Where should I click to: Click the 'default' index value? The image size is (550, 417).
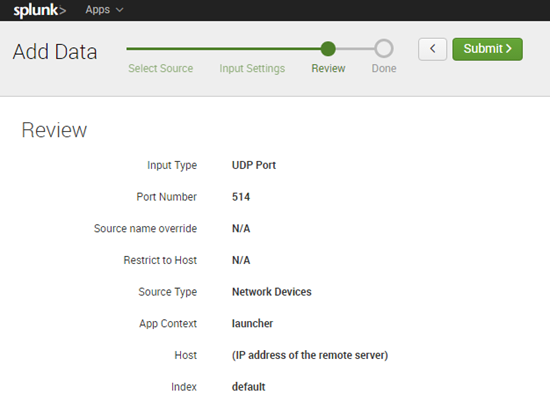point(248,386)
